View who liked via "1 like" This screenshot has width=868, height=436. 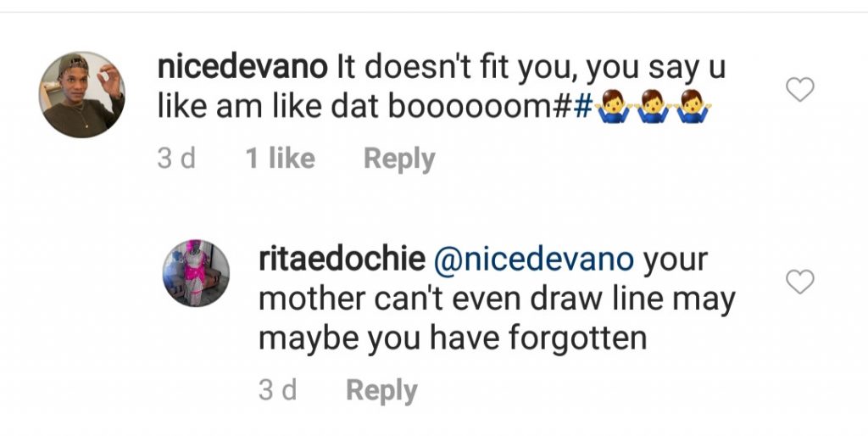pyautogui.click(x=280, y=159)
